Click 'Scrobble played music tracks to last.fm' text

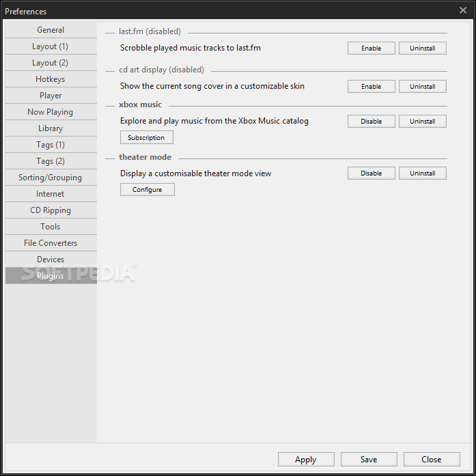[x=191, y=48]
